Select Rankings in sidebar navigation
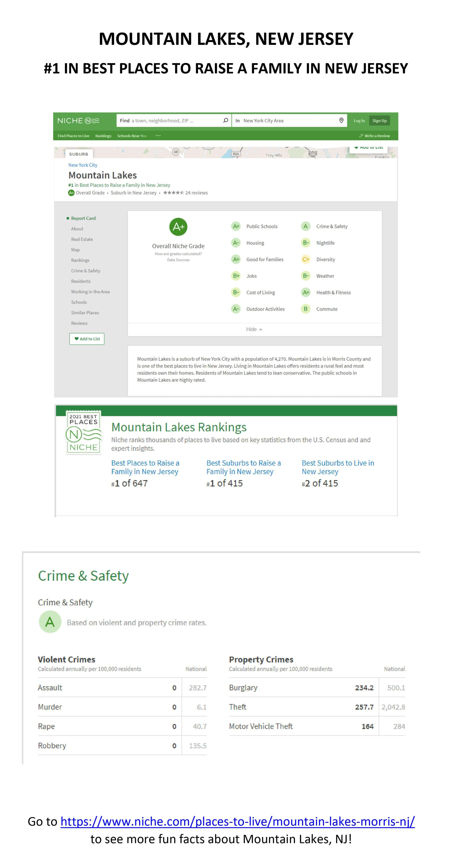The height and width of the screenshot is (868, 452). (x=80, y=260)
